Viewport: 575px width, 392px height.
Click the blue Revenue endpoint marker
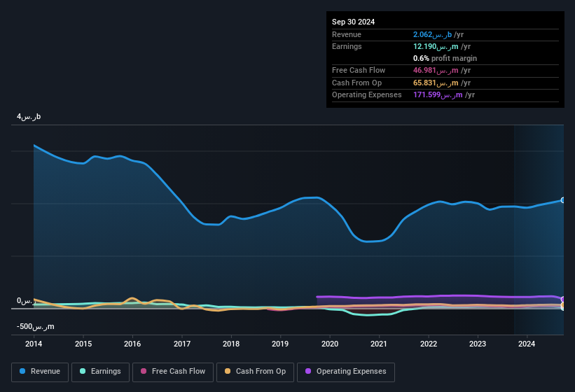pyautogui.click(x=563, y=200)
